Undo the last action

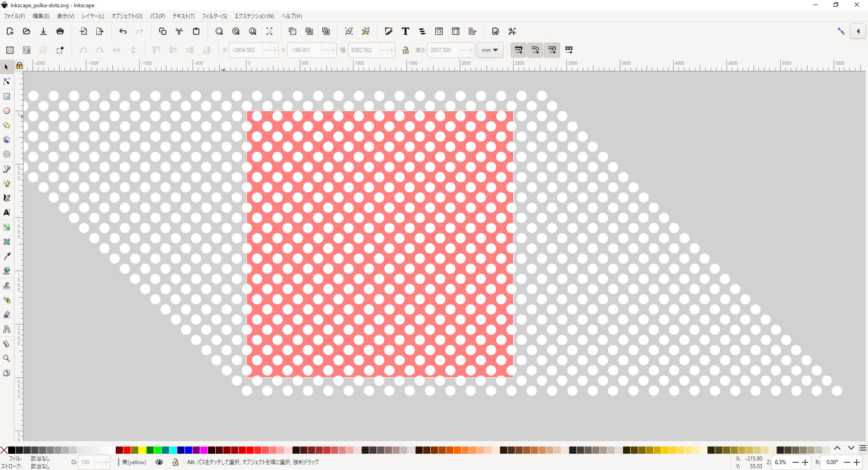pos(123,31)
